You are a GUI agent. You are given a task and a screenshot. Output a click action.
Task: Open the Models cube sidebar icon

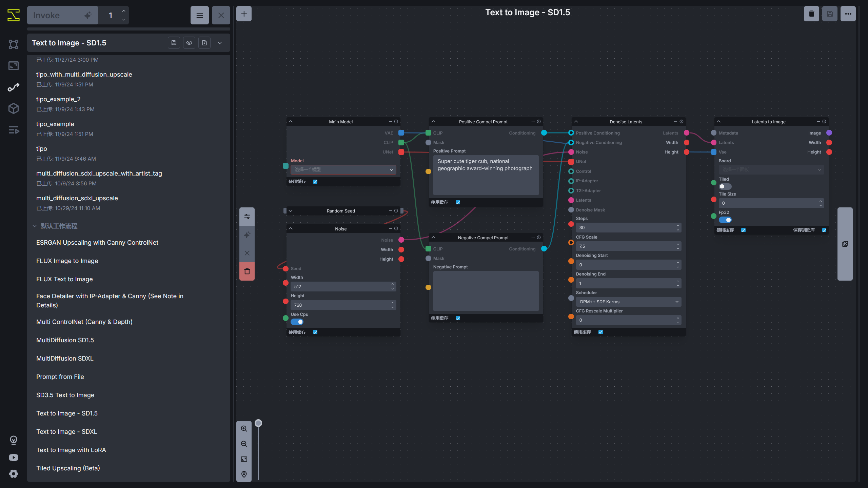point(14,108)
